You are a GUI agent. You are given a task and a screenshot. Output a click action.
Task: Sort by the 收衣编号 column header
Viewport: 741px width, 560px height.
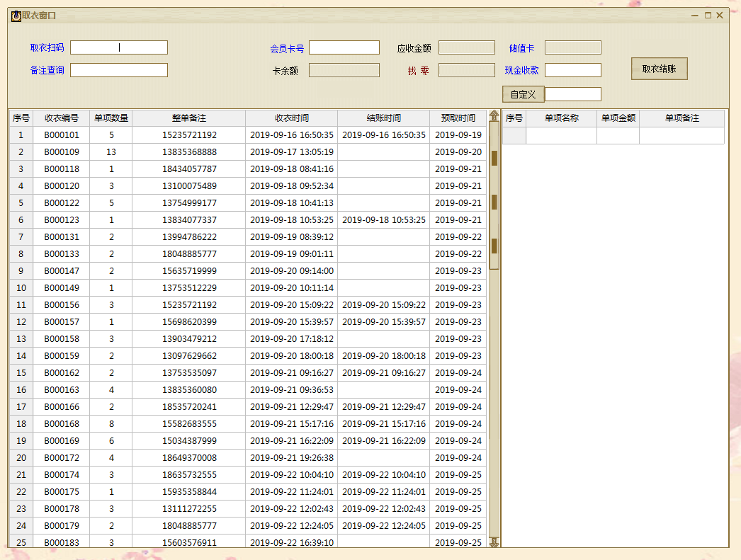62,118
